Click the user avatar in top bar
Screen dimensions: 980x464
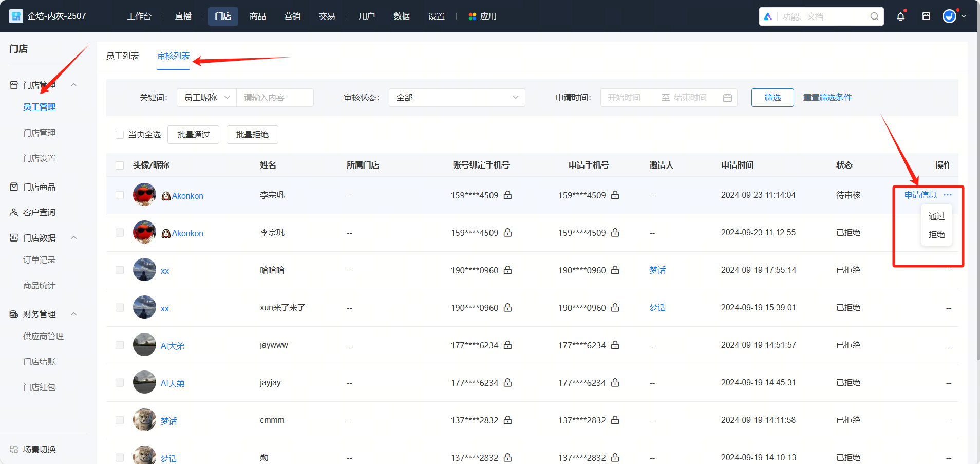point(949,16)
